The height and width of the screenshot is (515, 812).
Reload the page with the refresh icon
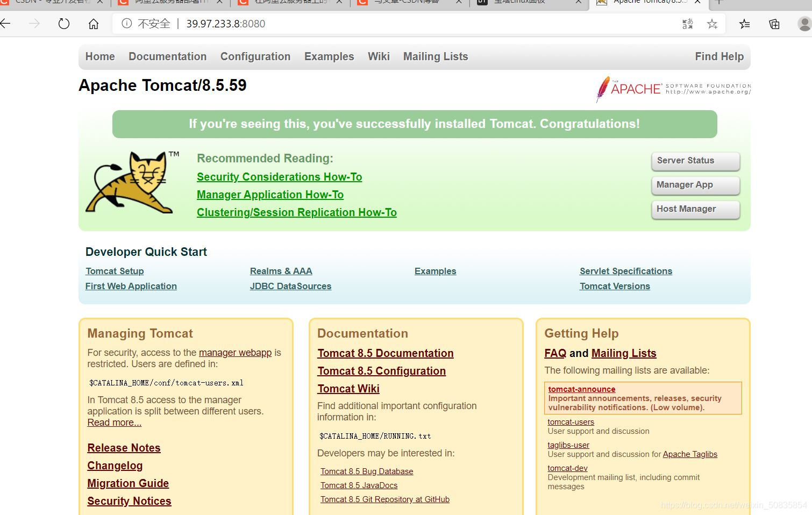64,24
